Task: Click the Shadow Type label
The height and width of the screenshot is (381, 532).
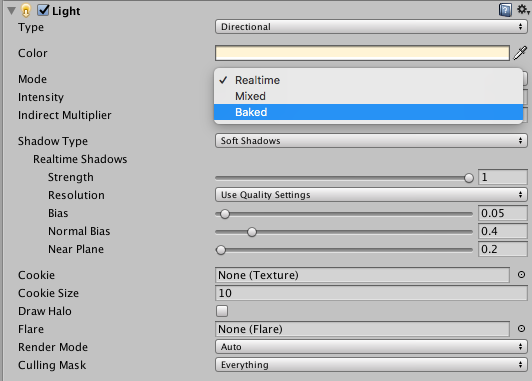Action: [x=53, y=141]
